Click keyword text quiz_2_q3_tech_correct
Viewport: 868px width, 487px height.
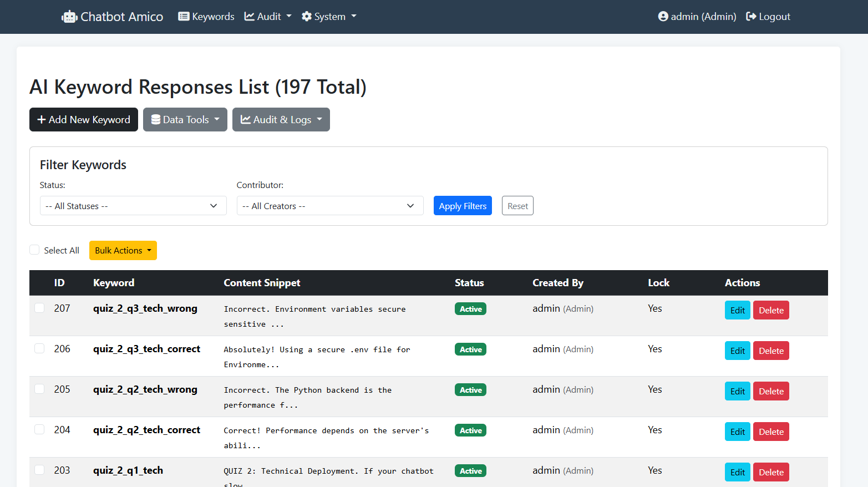[146, 349]
